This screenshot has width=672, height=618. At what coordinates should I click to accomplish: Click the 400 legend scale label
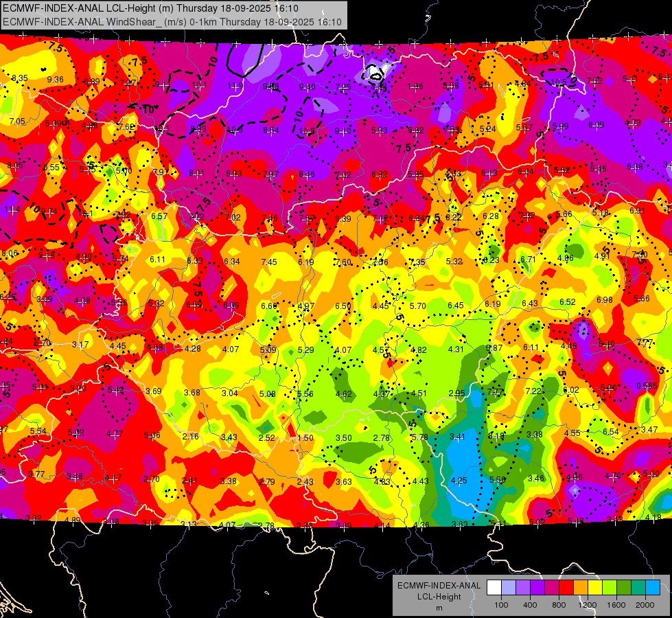(x=530, y=605)
